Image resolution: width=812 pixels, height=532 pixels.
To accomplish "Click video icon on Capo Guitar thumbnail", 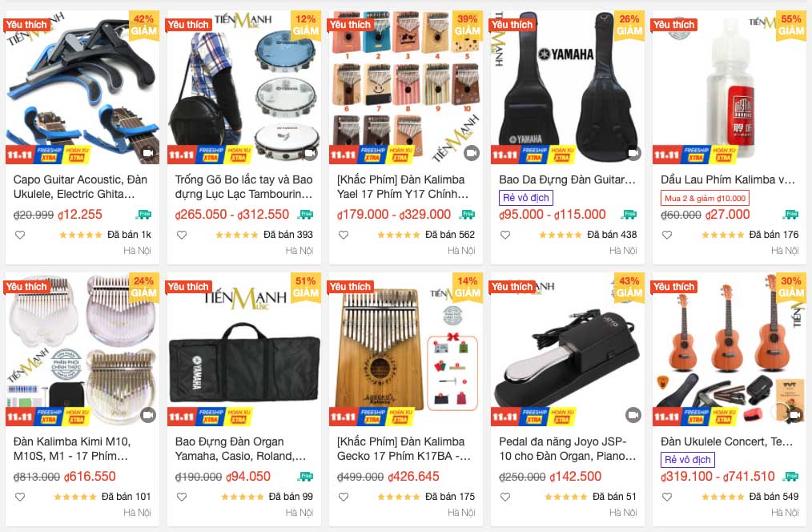I will [x=148, y=153].
